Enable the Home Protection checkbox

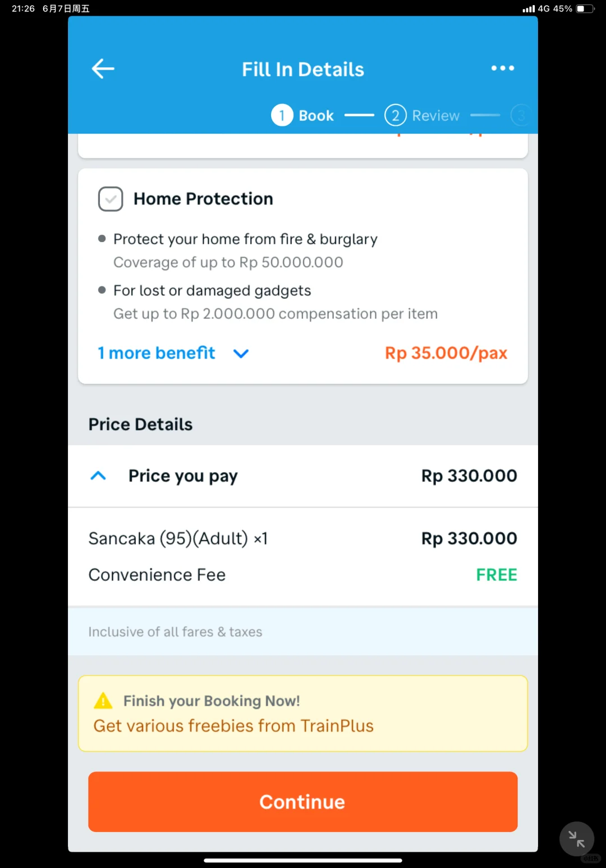111,199
